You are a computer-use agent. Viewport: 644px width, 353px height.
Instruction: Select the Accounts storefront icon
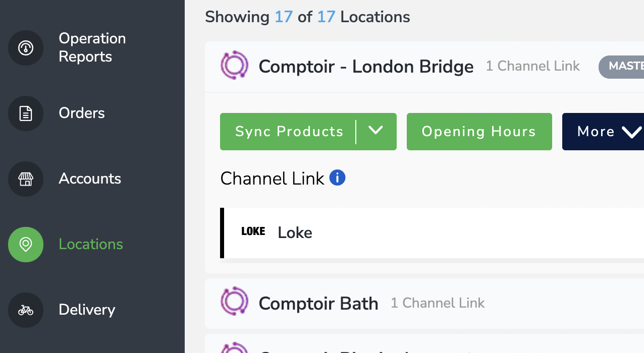26,179
